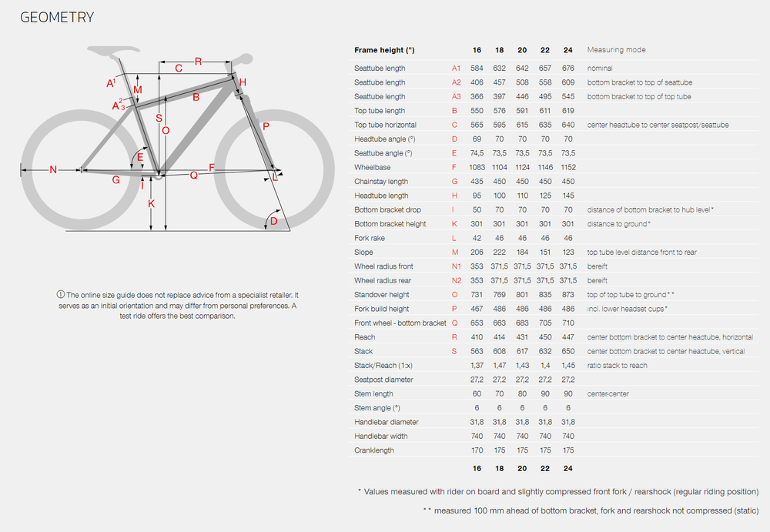Click the Wheelbase row label

click(372, 167)
